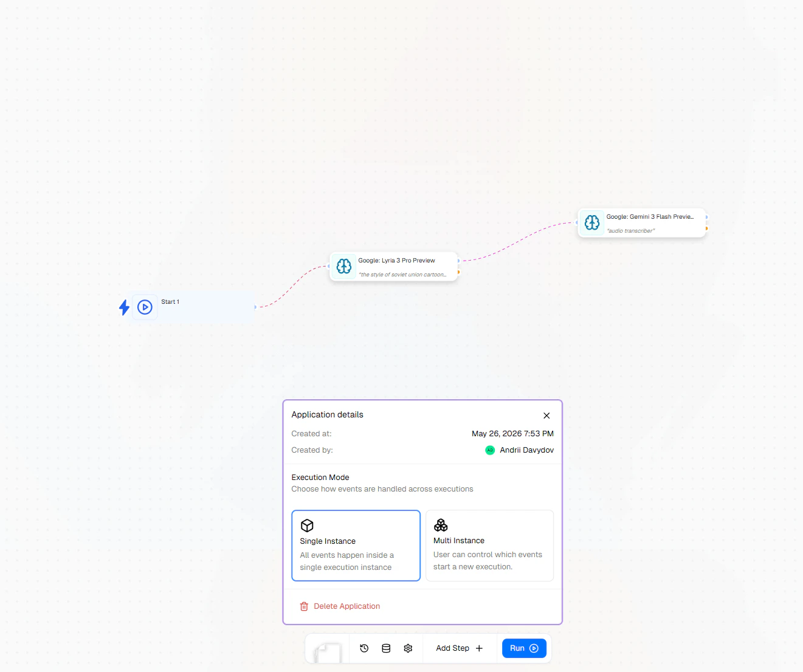Click the Application details title
803x672 pixels.
[x=328, y=414]
